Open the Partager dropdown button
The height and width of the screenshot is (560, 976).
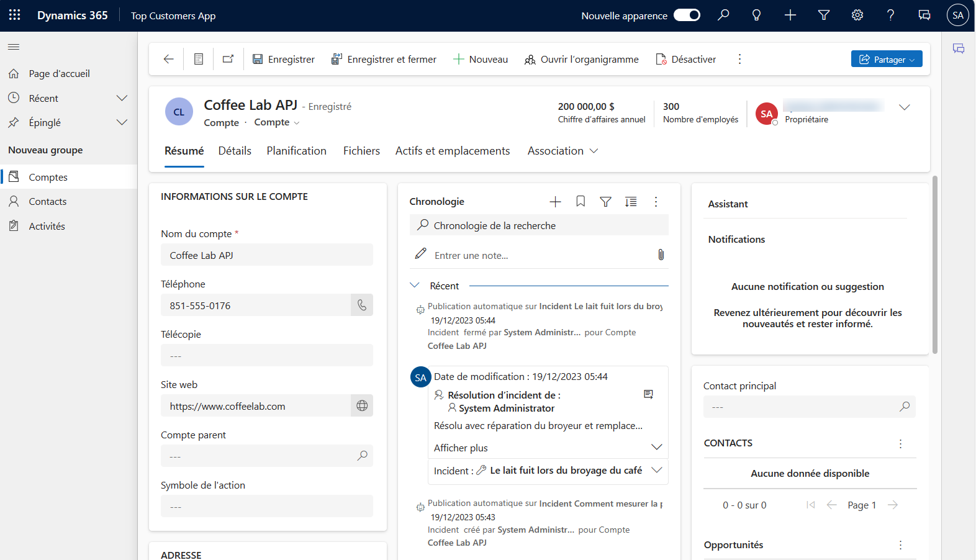[887, 59]
